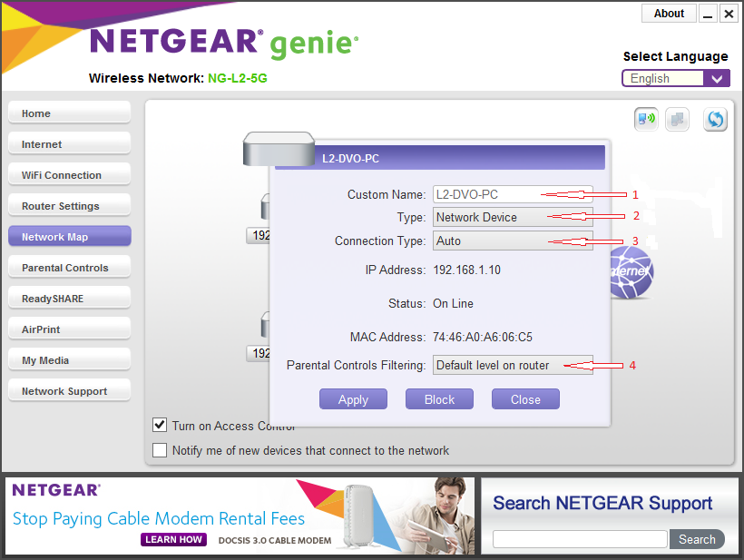This screenshot has height=560, width=744.
Task: Toggle the Turn on Access Control checkbox
Action: pyautogui.click(x=161, y=425)
